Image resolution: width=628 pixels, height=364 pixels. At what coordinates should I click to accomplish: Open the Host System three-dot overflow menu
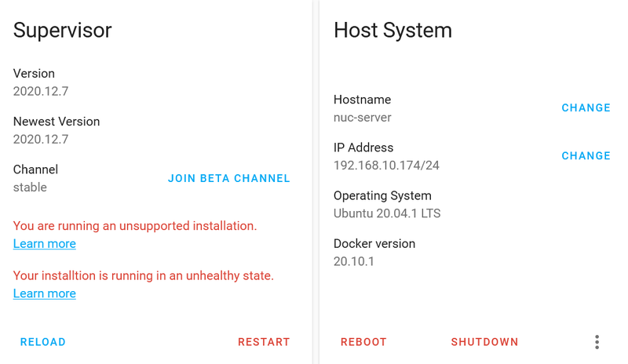pos(597,342)
